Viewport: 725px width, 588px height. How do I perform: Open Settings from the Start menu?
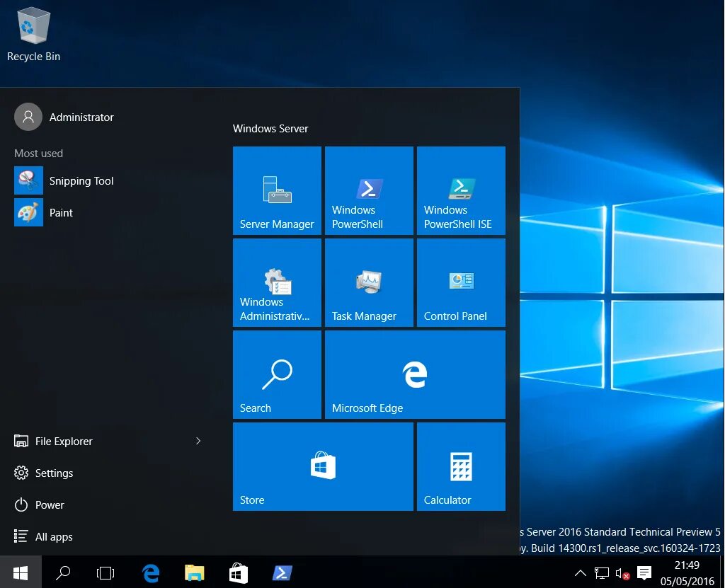(x=44, y=473)
